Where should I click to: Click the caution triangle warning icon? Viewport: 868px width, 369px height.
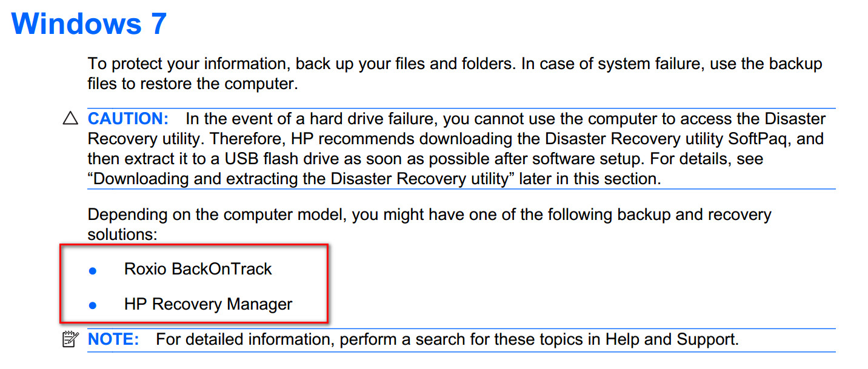(x=71, y=119)
